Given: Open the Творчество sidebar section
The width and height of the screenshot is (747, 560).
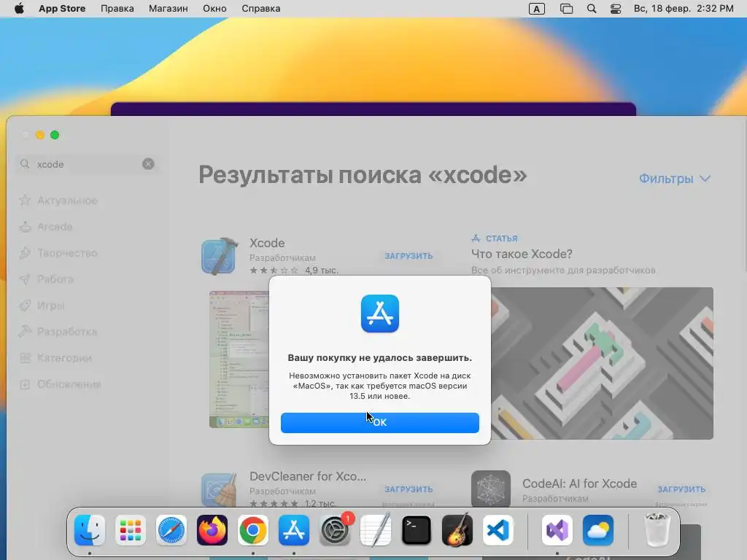Looking at the screenshot, I should 67,253.
